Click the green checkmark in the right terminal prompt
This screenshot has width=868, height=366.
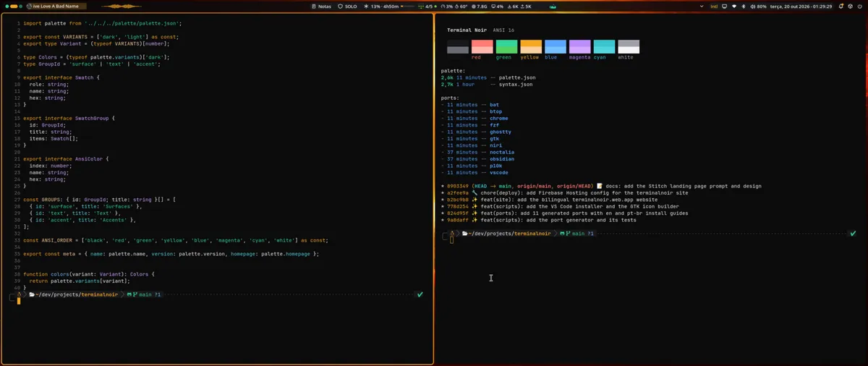point(853,234)
